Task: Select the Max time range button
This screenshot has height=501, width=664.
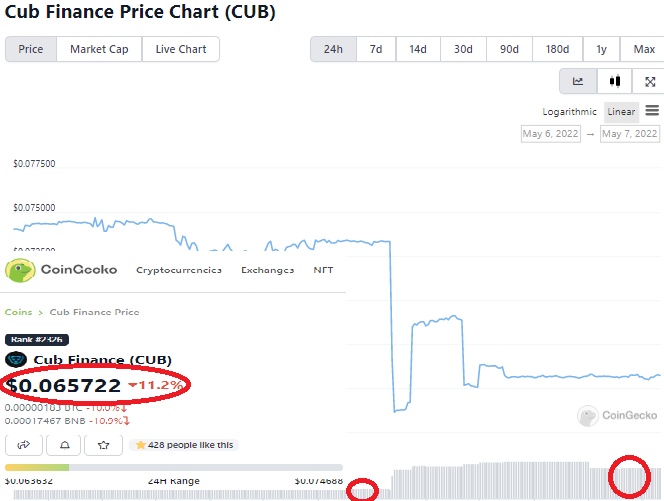Action: (643, 49)
